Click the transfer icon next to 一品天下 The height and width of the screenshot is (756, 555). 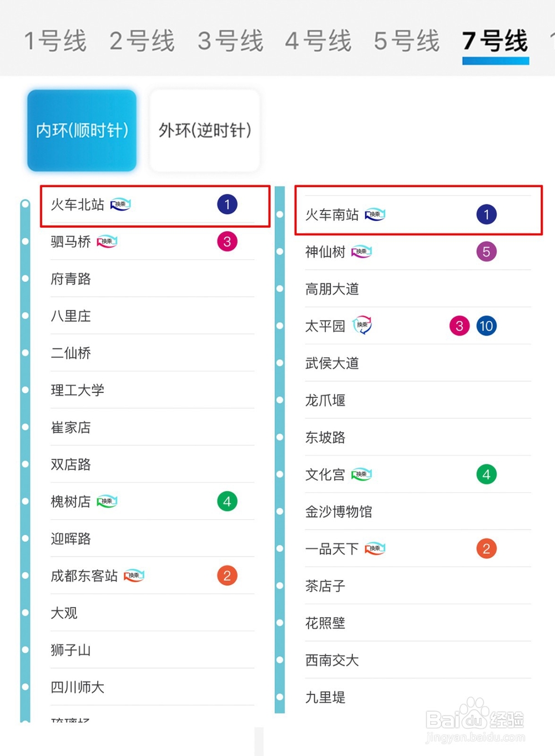(x=375, y=549)
